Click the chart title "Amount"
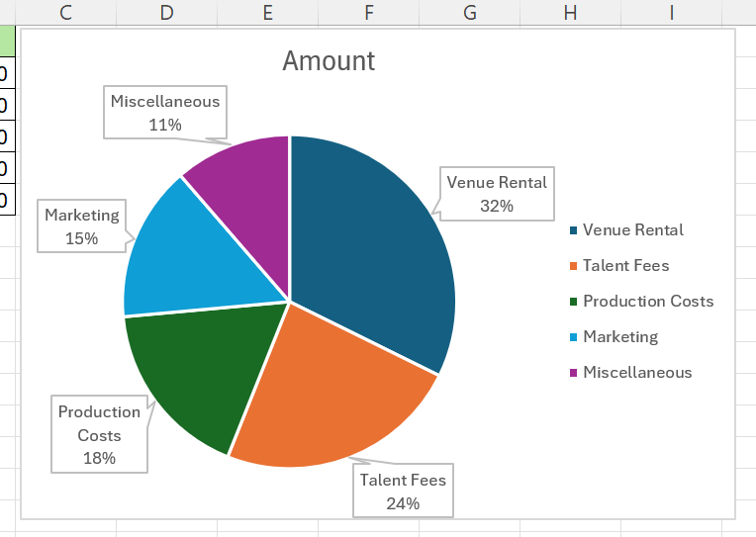This screenshot has height=537, width=756. [x=329, y=61]
